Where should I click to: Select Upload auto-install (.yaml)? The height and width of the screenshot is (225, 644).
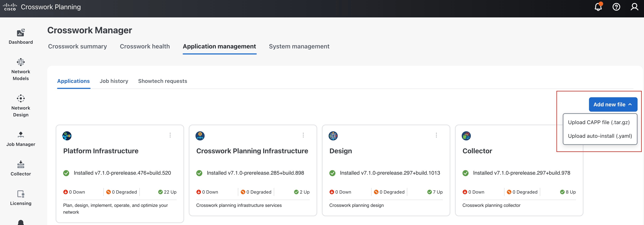pos(600,136)
